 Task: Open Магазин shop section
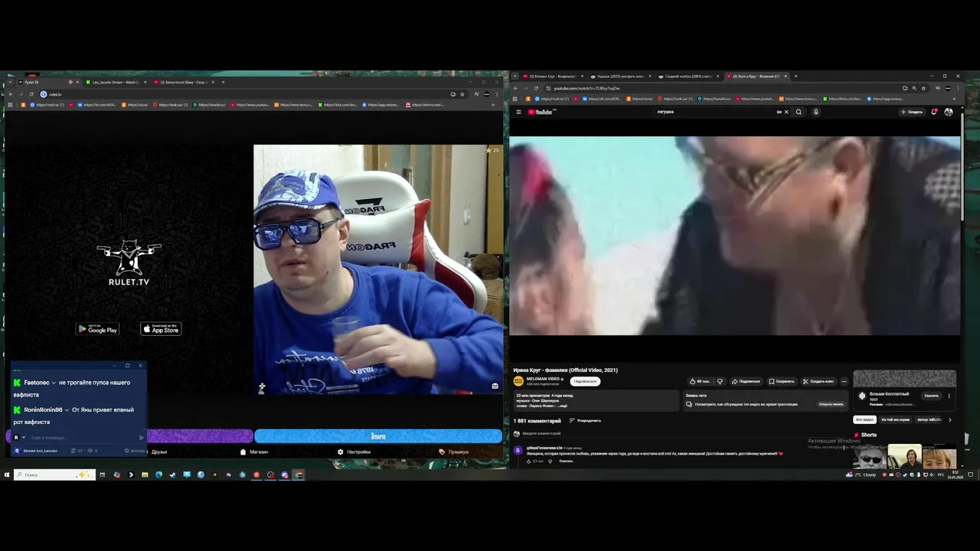(x=254, y=452)
